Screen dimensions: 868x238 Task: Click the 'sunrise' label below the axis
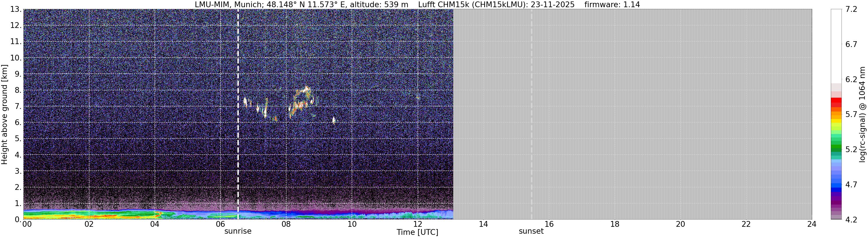(238, 231)
